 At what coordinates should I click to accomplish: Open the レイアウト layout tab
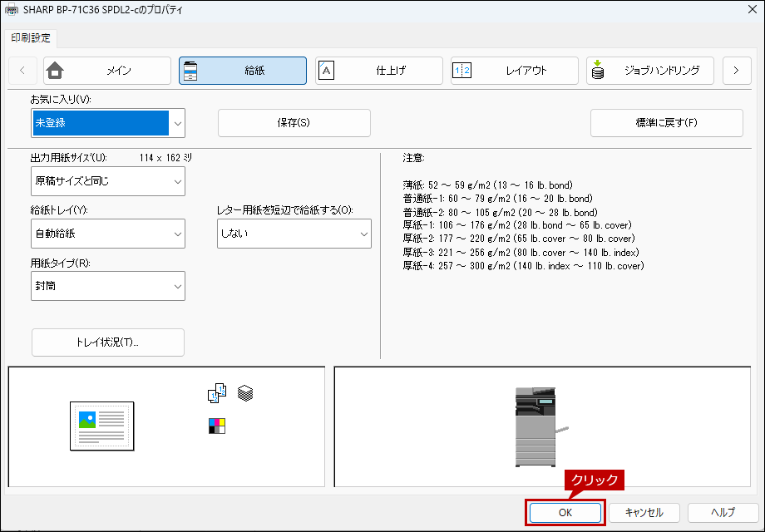(514, 71)
